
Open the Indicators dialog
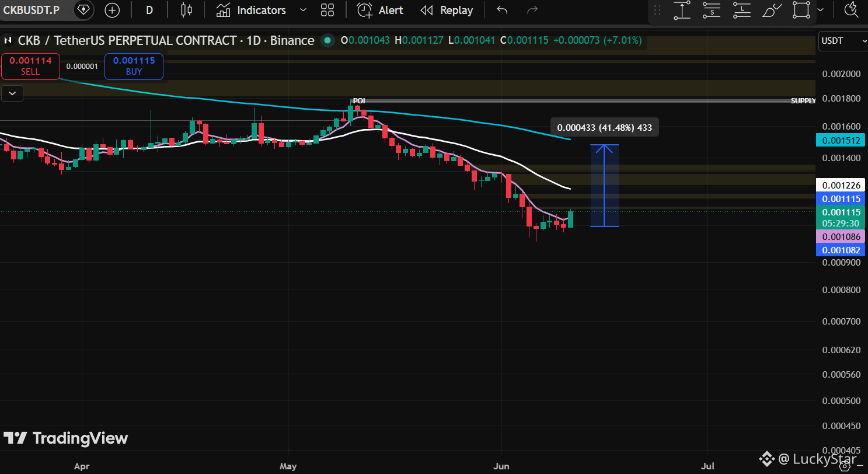(251, 10)
